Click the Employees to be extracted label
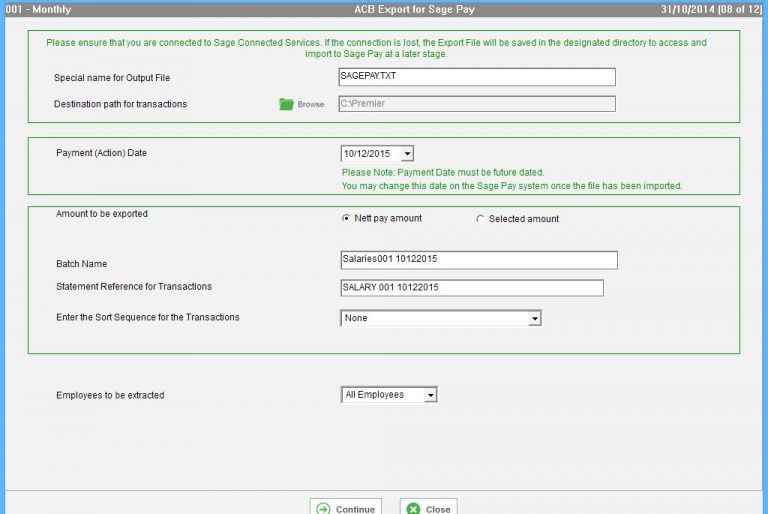The width and height of the screenshot is (768, 514). pos(110,395)
